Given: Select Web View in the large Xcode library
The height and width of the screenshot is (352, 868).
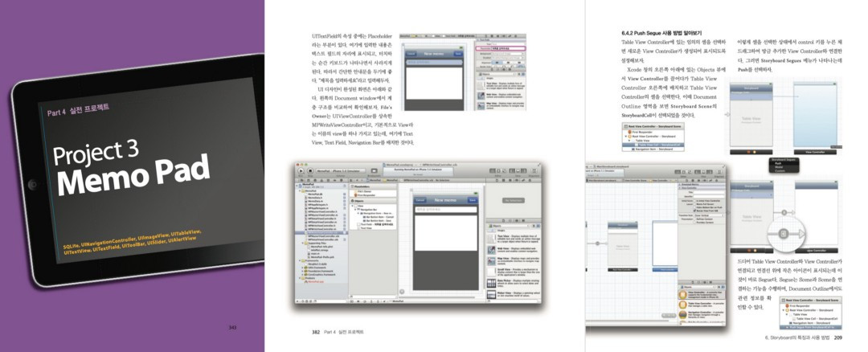Looking at the screenshot, I should (x=514, y=250).
